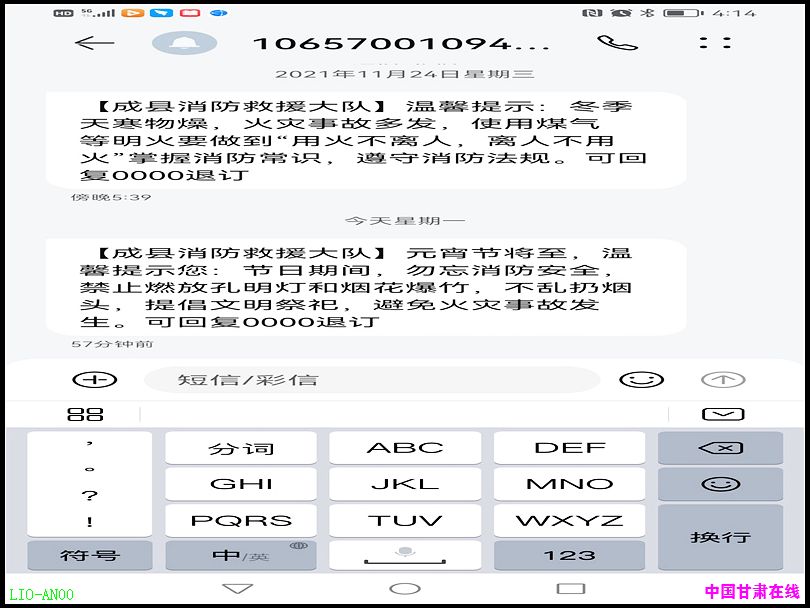Tap the 短信/彩信 message input field
This screenshot has height=608, width=810.
370,380
